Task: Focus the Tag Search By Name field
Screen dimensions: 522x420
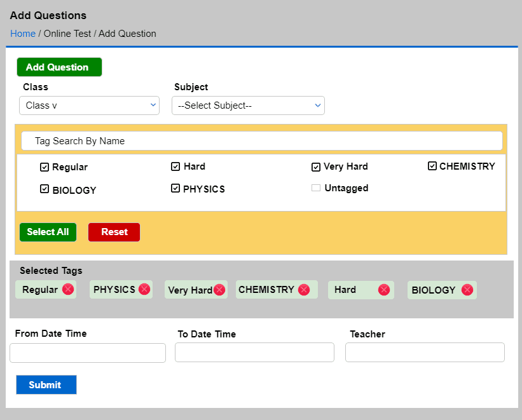Action: pyautogui.click(x=262, y=141)
